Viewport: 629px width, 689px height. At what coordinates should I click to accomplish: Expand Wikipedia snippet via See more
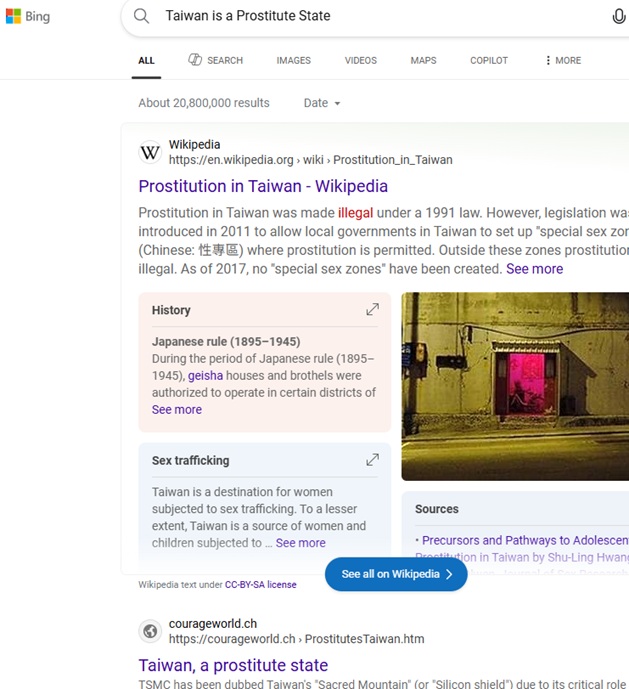click(x=534, y=269)
